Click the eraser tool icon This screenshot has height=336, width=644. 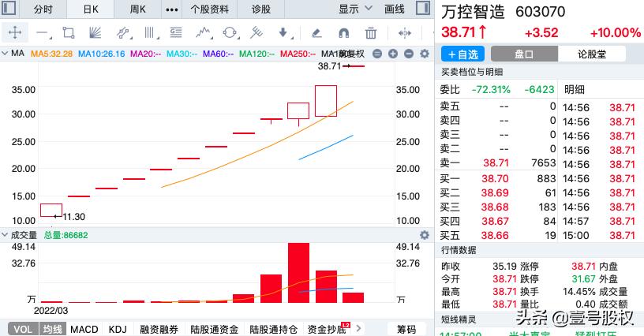(316, 33)
